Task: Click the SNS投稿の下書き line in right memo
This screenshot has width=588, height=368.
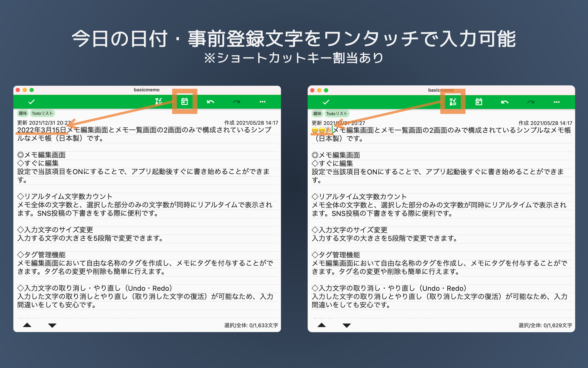Action: coord(382,213)
